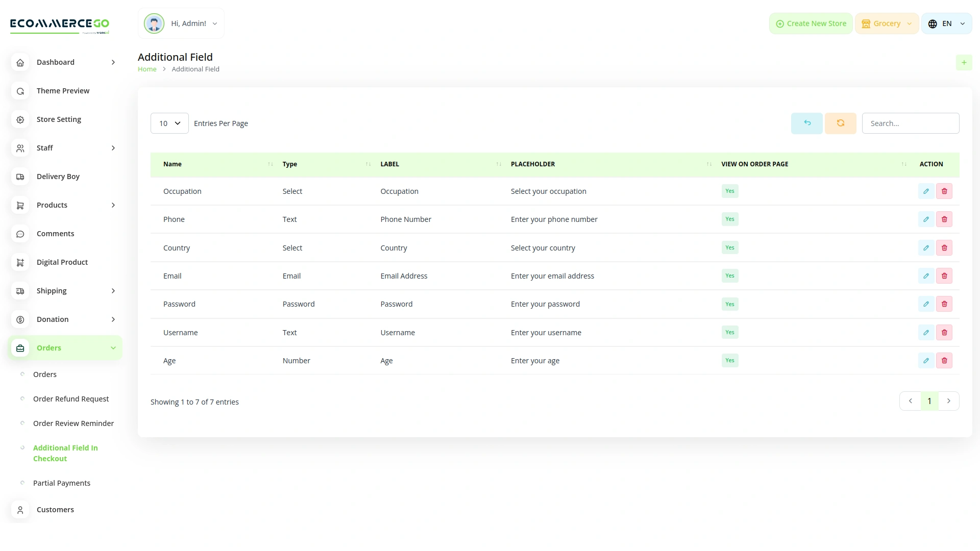This screenshot has width=980, height=551.
Task: Toggle Occupation's Yes badge on order page
Action: point(729,191)
